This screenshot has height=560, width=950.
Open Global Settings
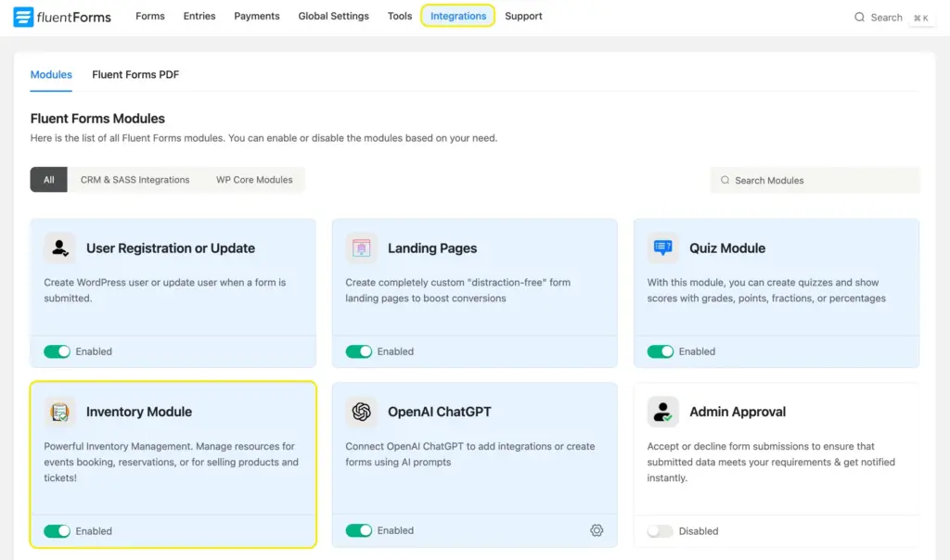(x=333, y=17)
